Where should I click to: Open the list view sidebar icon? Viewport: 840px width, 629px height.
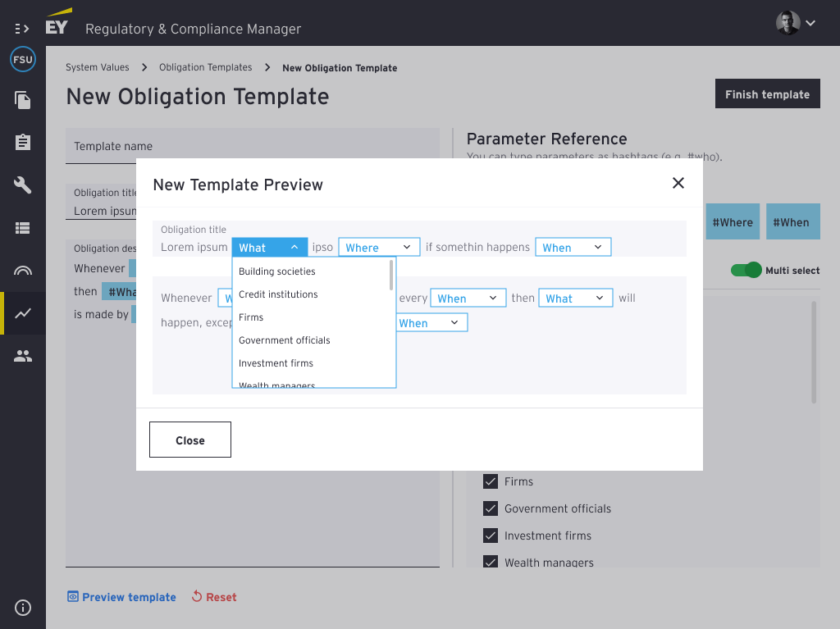tap(23, 228)
